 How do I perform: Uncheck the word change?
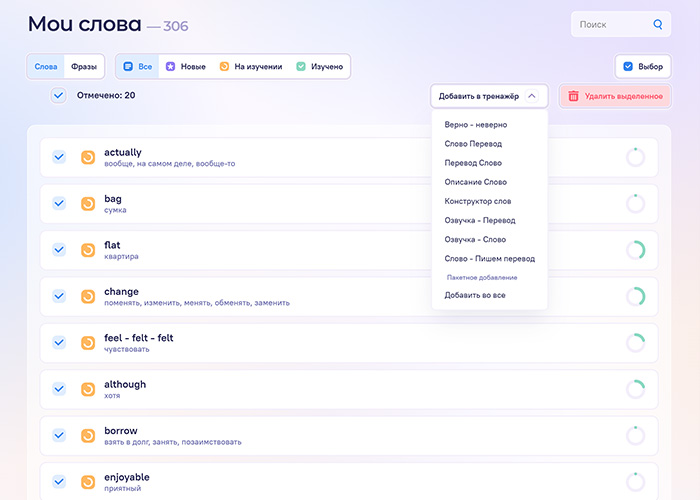click(x=59, y=296)
